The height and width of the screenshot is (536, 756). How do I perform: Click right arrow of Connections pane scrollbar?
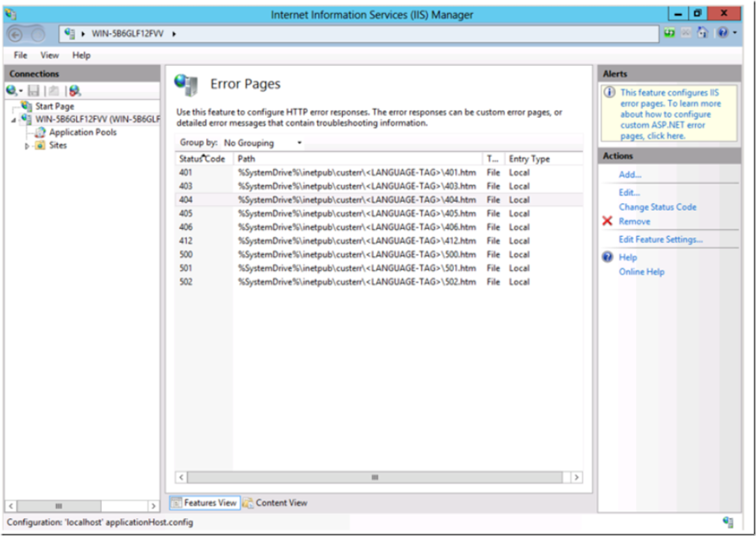(x=154, y=506)
